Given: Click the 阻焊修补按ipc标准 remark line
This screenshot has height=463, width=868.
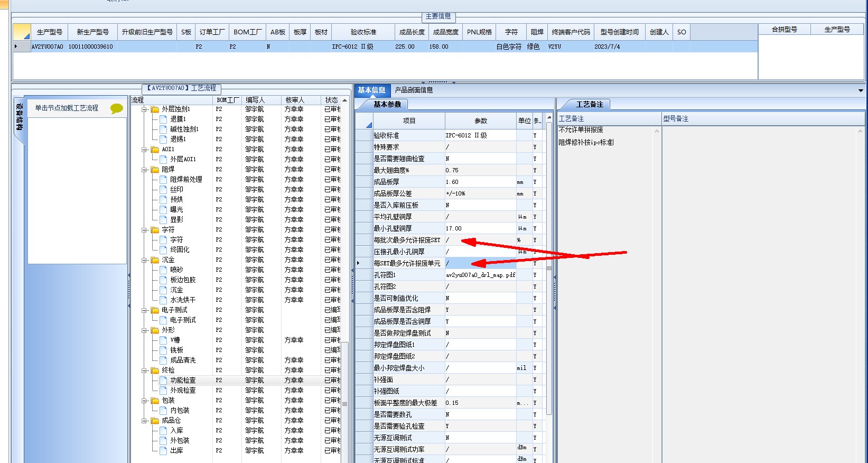Looking at the screenshot, I should [x=586, y=143].
